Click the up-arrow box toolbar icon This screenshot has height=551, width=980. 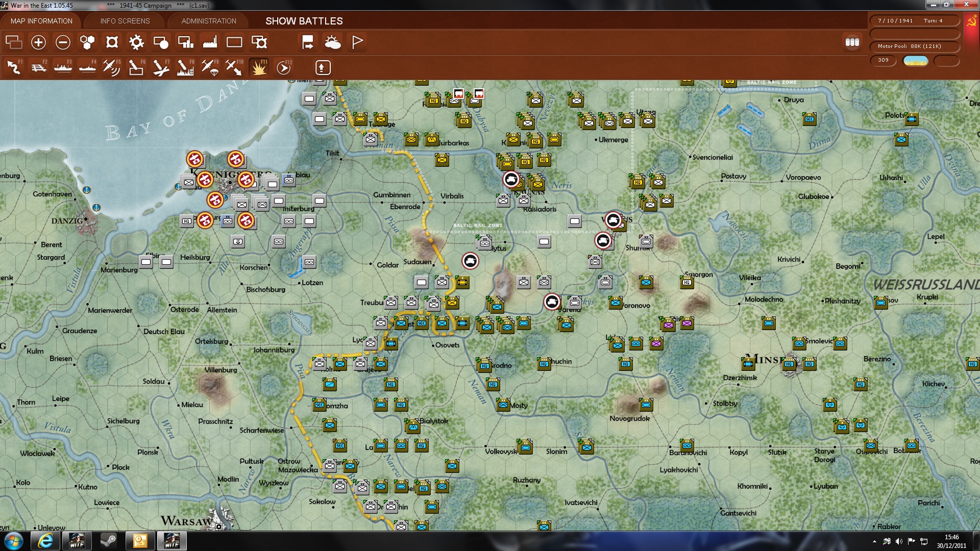[323, 67]
